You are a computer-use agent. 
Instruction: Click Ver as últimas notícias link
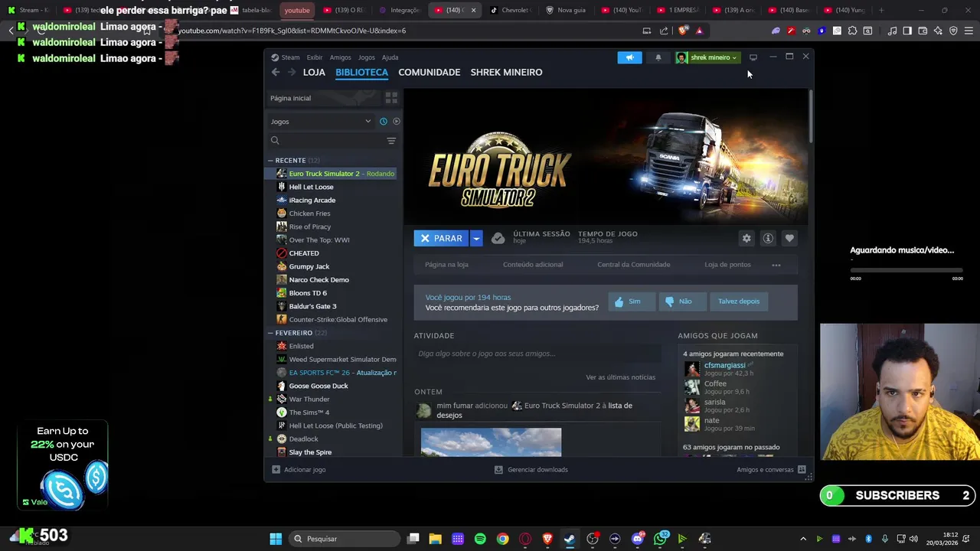[x=620, y=377]
